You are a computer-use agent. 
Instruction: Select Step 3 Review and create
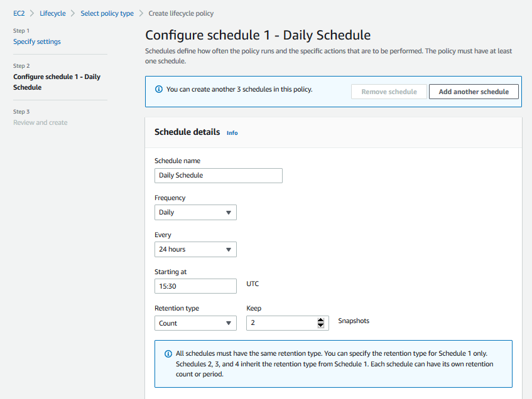[40, 122]
